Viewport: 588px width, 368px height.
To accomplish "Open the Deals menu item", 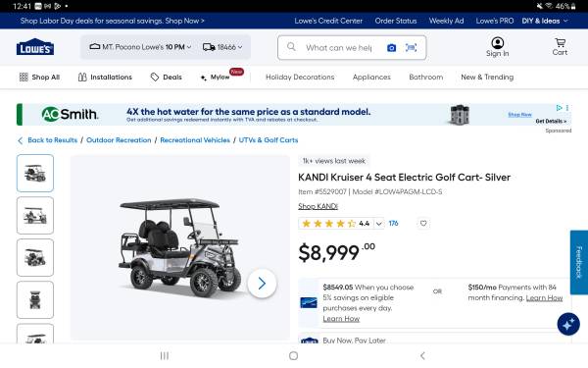I will pyautogui.click(x=167, y=77).
